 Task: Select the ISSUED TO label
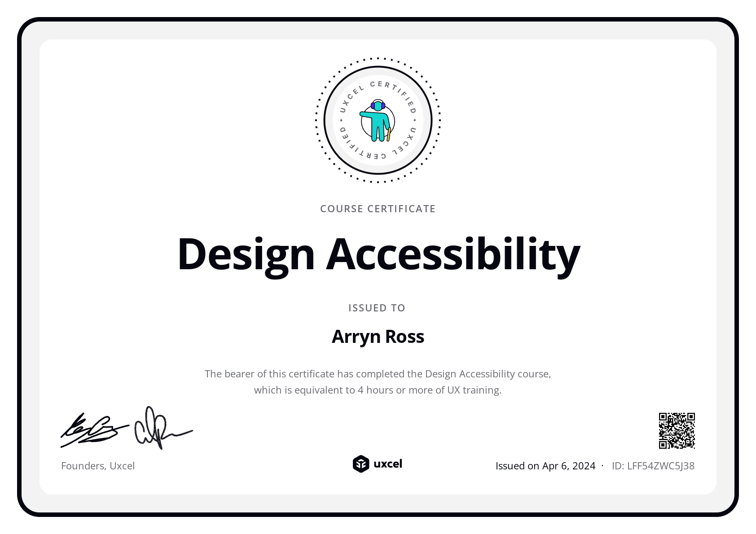[x=377, y=308]
